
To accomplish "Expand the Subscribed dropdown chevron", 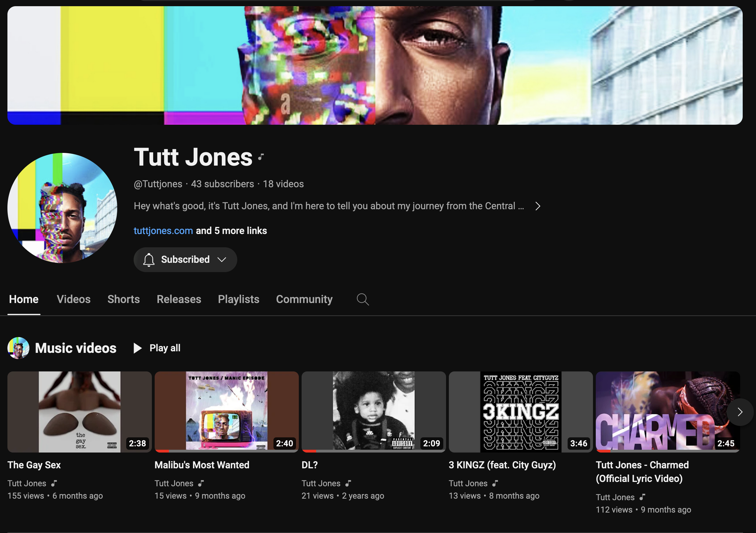I will 222,260.
